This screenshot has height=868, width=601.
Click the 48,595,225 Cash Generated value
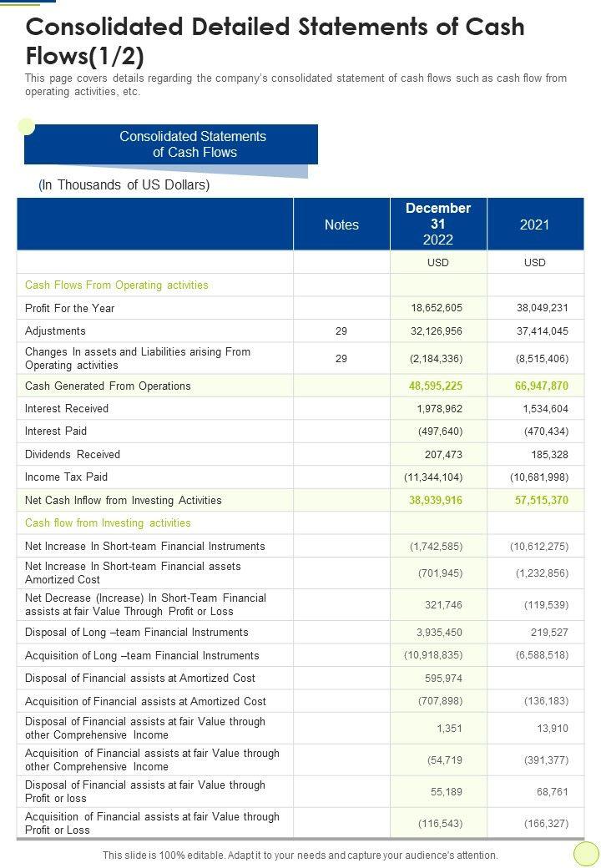pos(435,386)
